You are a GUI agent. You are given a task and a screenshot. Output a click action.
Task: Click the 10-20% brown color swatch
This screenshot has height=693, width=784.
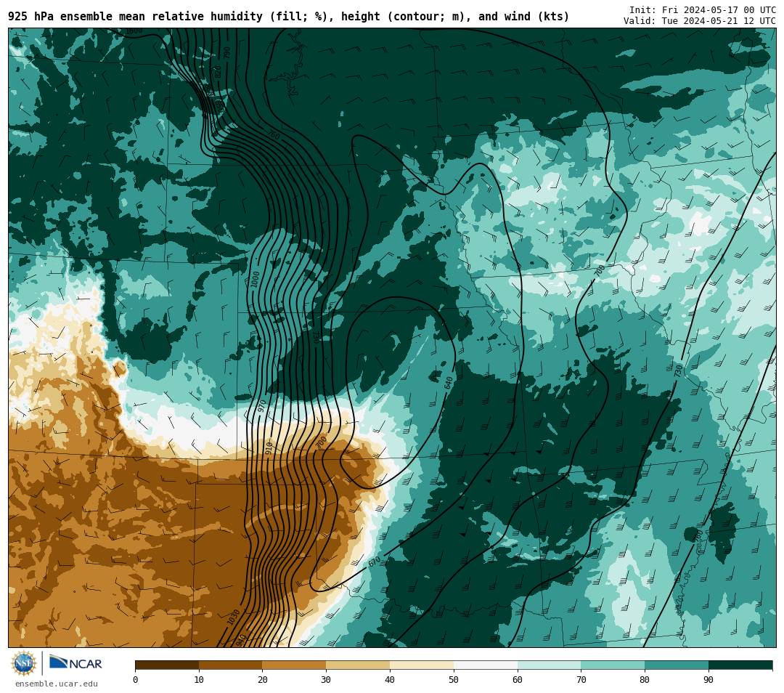point(231,665)
